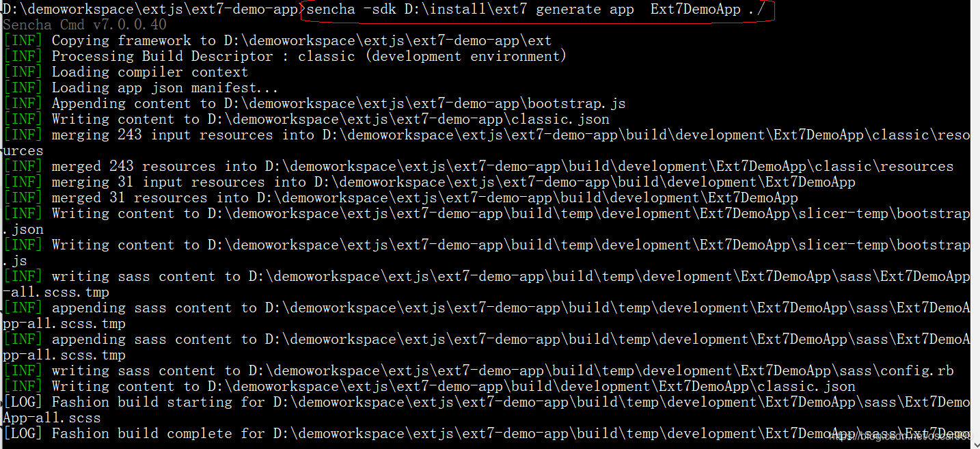
Task: Click the 'merged 243 resources into' line
Action: pyautogui.click(x=478, y=166)
